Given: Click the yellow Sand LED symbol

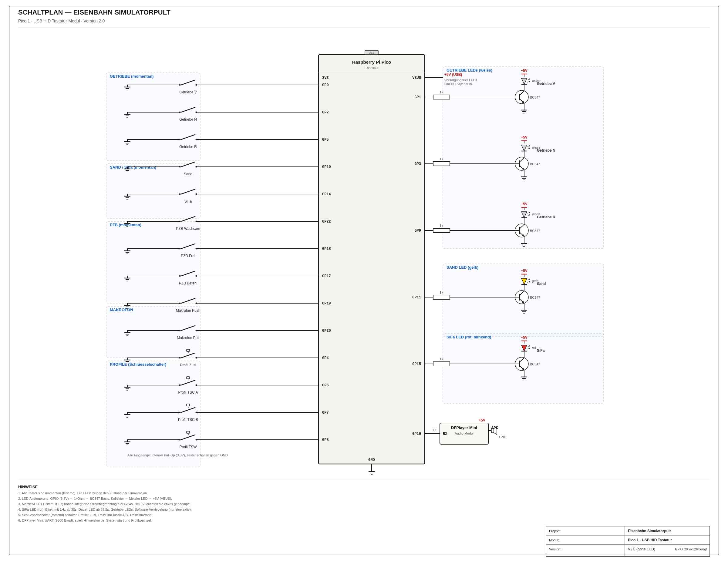Looking at the screenshot, I should [x=524, y=281].
